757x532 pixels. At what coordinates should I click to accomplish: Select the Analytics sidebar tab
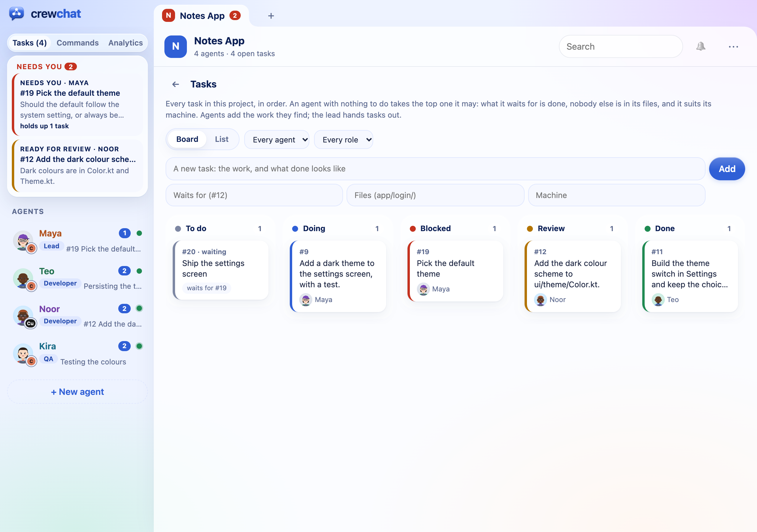[x=125, y=43]
